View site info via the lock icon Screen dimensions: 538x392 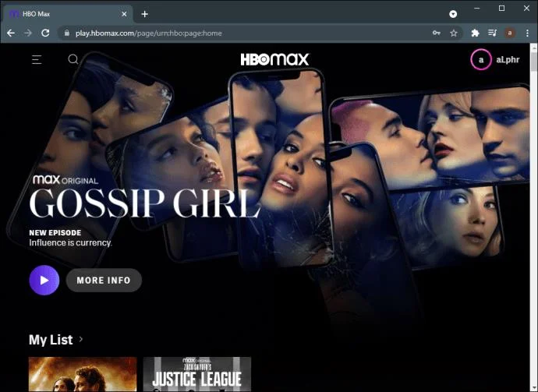(67, 33)
